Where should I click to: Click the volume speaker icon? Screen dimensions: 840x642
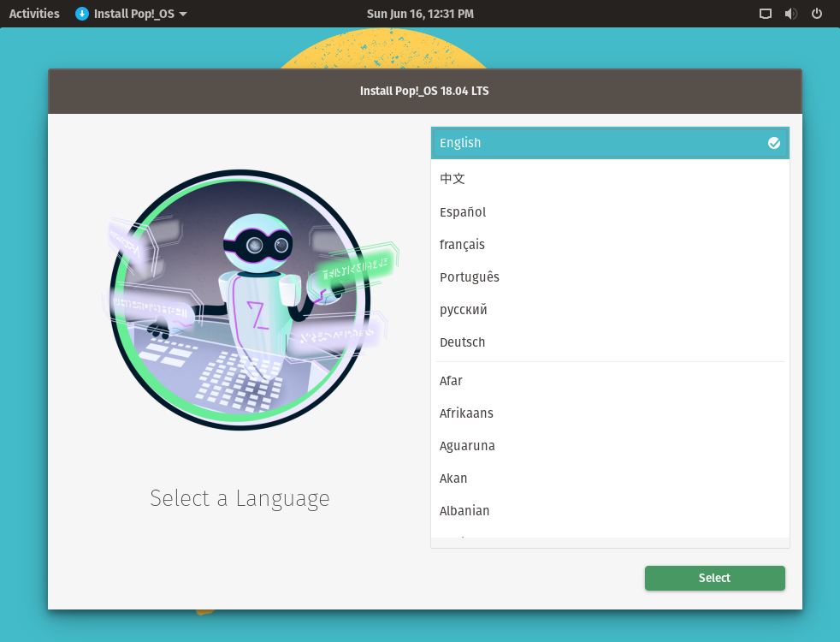pyautogui.click(x=790, y=14)
